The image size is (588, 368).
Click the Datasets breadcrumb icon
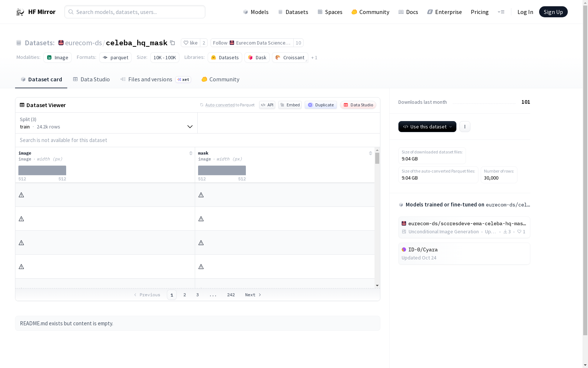(19, 43)
